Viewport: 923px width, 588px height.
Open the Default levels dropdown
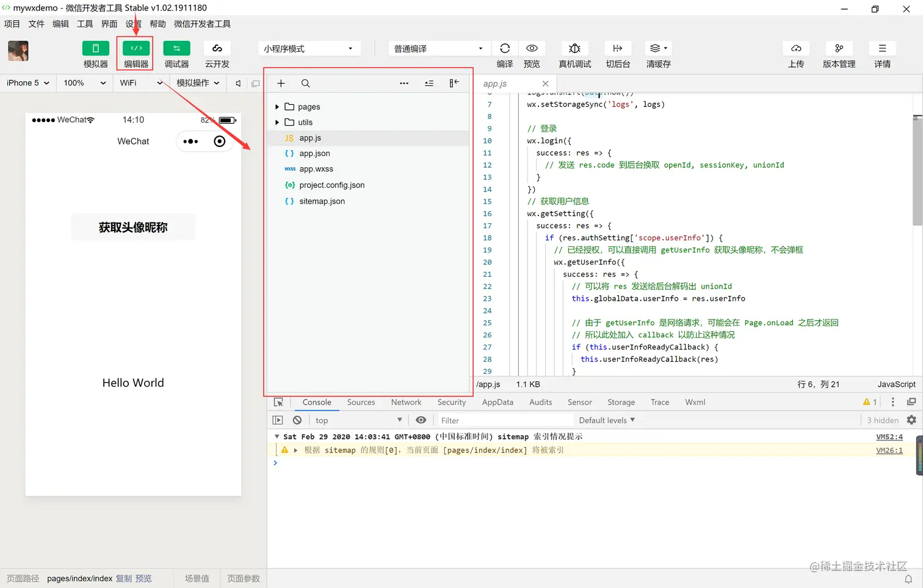(x=607, y=420)
